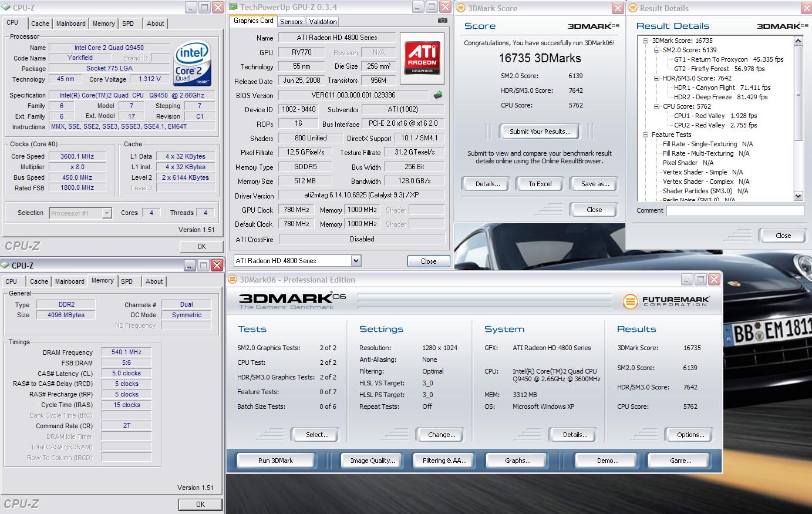This screenshot has width=812, height=514.
Task: Click Graphs... button
Action: 517,461
